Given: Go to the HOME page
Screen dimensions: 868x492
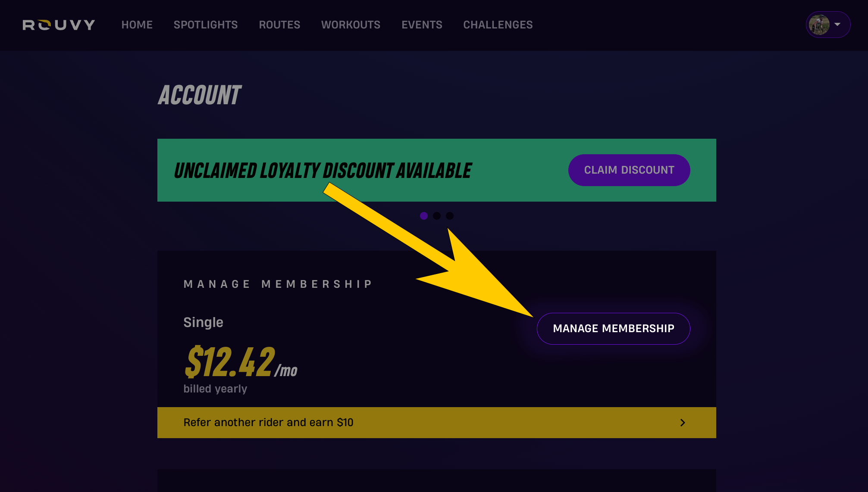Looking at the screenshot, I should point(137,25).
